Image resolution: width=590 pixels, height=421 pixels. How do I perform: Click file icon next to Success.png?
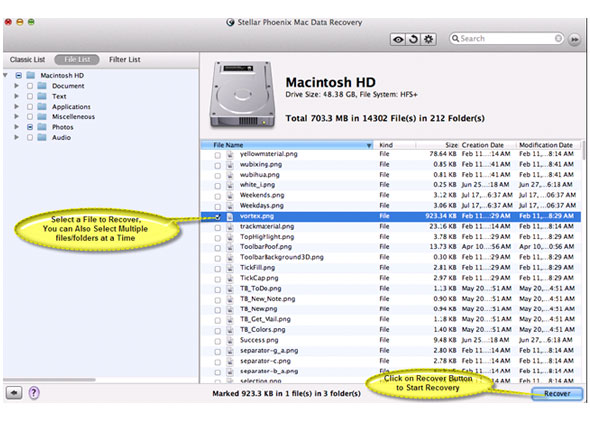coord(230,340)
